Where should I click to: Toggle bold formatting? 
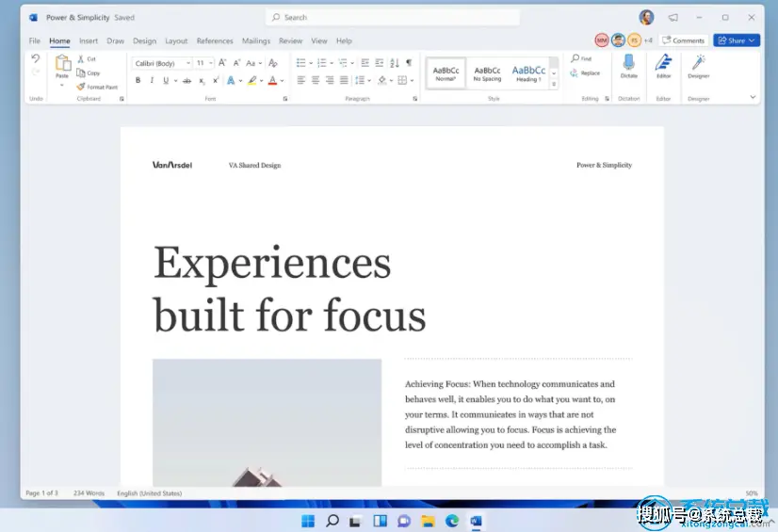click(138, 80)
